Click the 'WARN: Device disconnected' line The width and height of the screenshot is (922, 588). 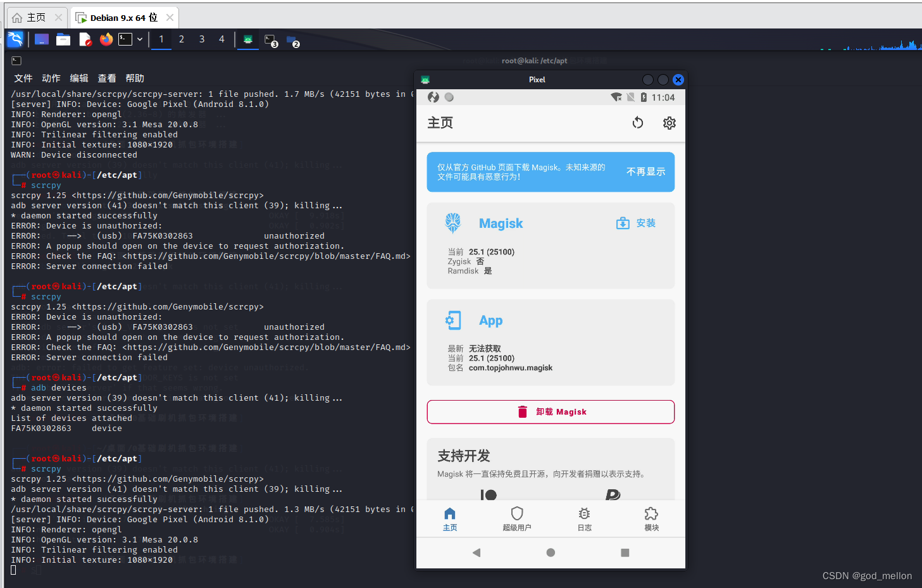(x=74, y=155)
